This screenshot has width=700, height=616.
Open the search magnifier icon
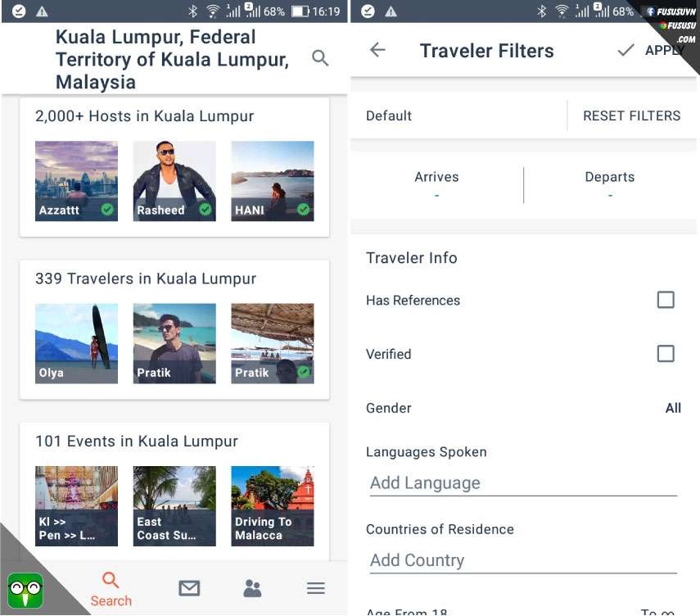(319, 57)
